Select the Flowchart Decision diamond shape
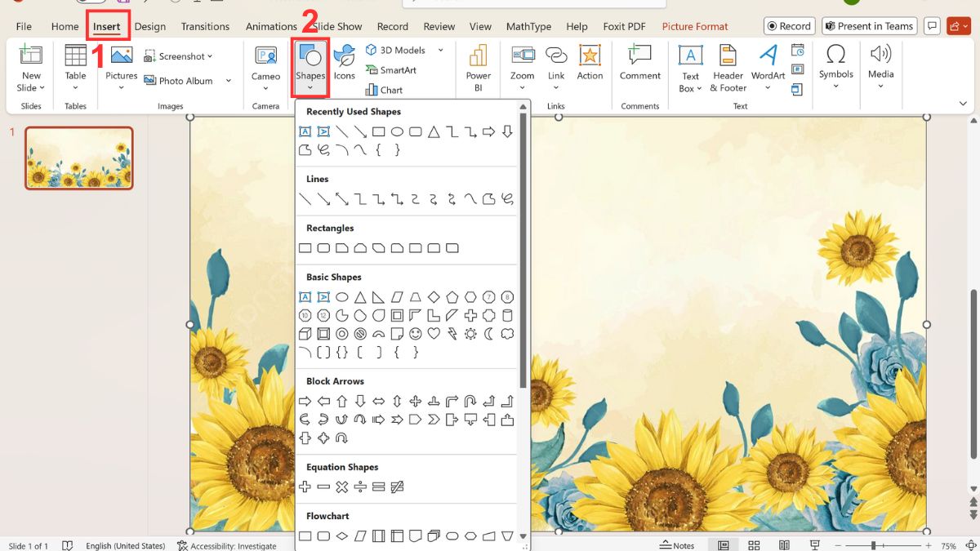Screen dimensions: 980x551 coord(341,536)
